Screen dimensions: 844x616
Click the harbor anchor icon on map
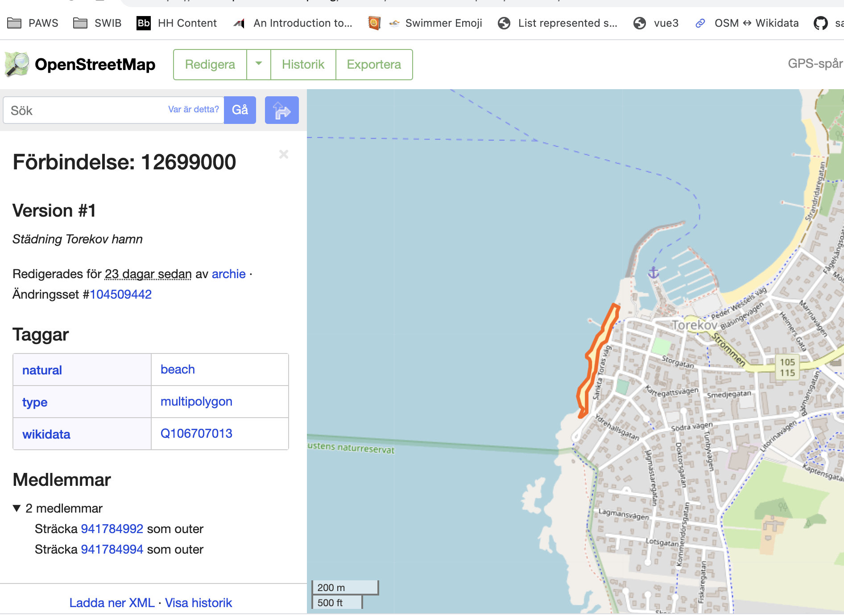coord(653,272)
